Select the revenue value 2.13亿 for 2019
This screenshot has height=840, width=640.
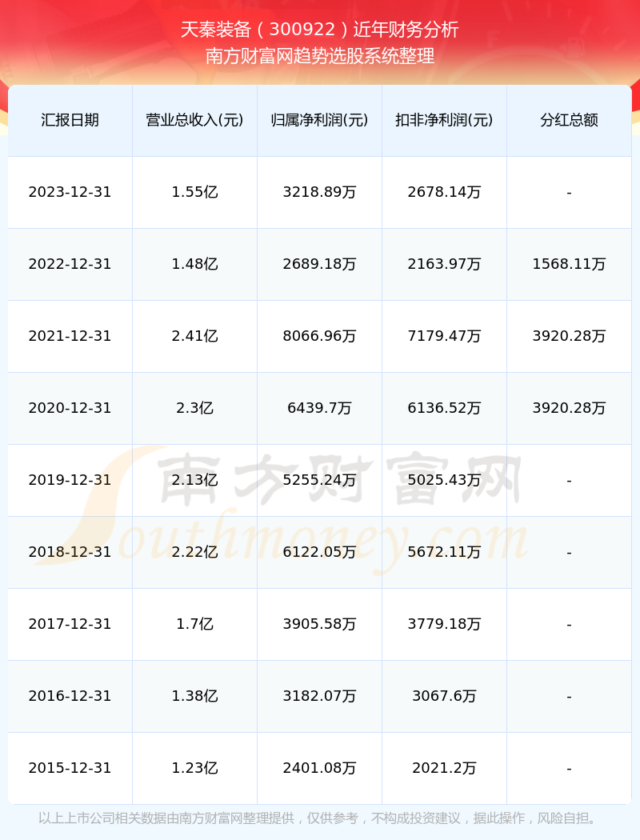coord(194,480)
